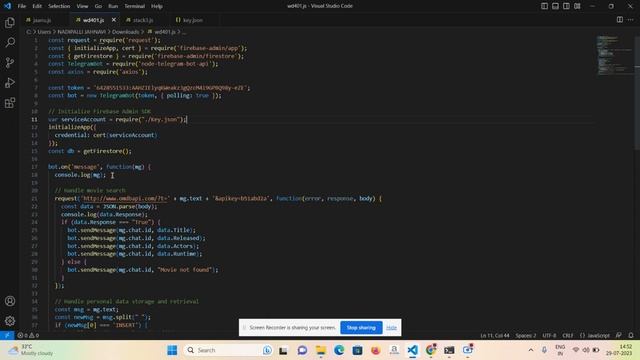Open the Extensions view

tap(10, 102)
